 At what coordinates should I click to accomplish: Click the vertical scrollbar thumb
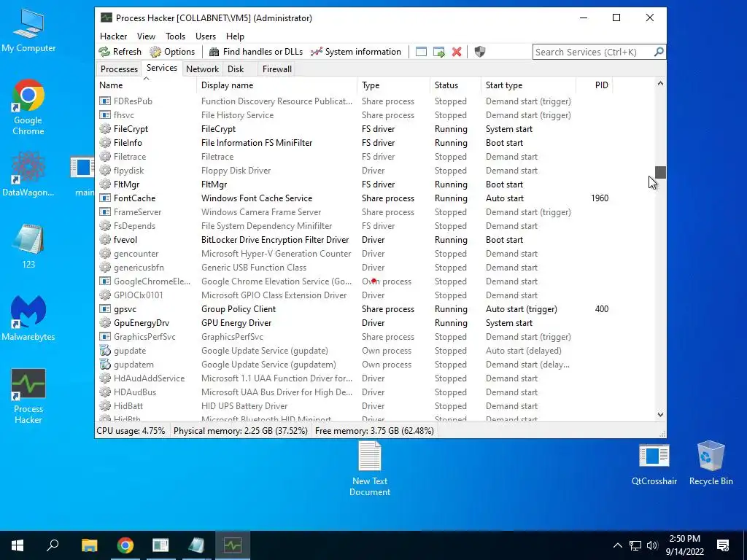pos(659,172)
